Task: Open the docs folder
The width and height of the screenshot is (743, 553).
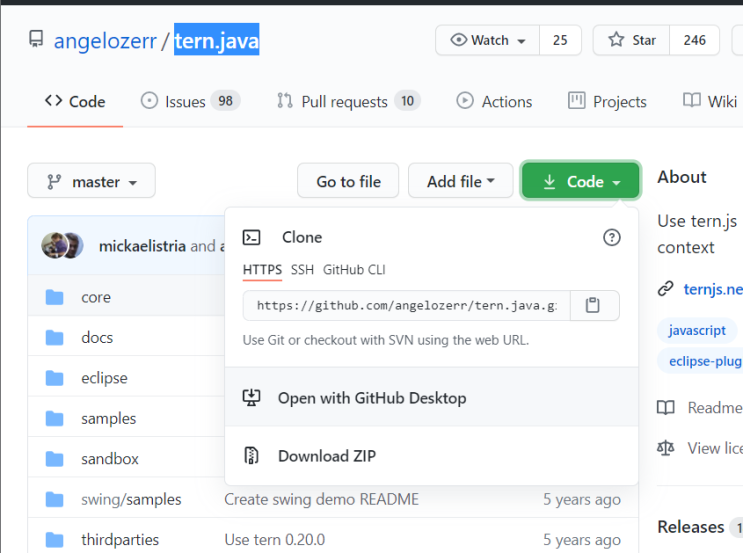Action: tap(97, 338)
